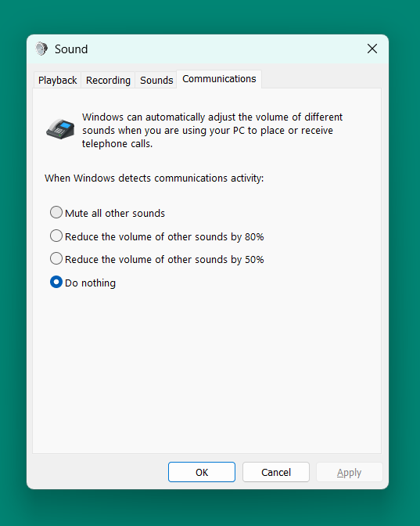The width and height of the screenshot is (420, 526).
Task: Click the 'Sound' window title text
Action: 71,49
